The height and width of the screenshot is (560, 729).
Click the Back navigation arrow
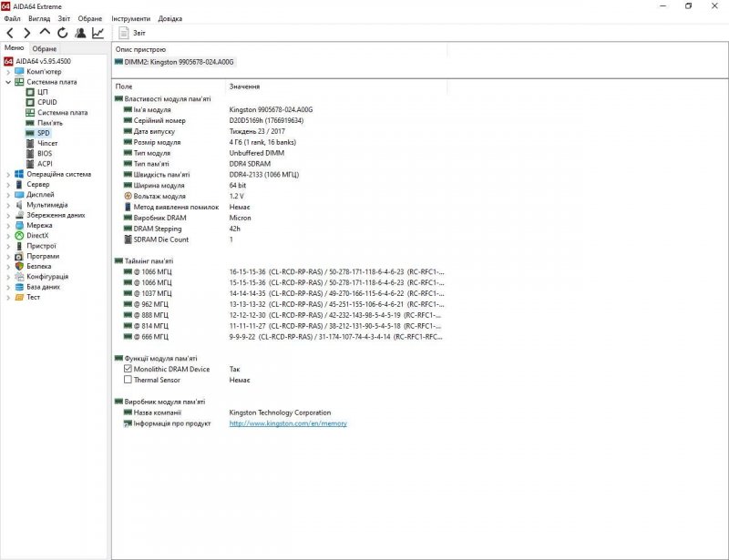pos(10,33)
